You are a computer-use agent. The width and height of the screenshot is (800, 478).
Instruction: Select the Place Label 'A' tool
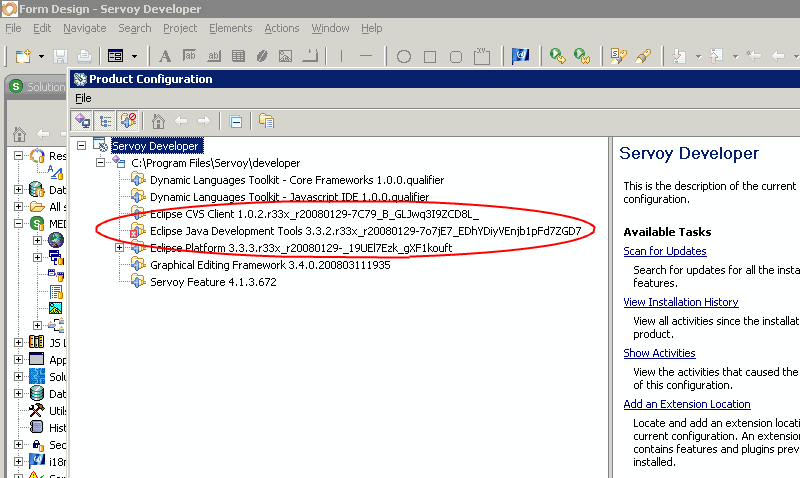(x=164, y=56)
